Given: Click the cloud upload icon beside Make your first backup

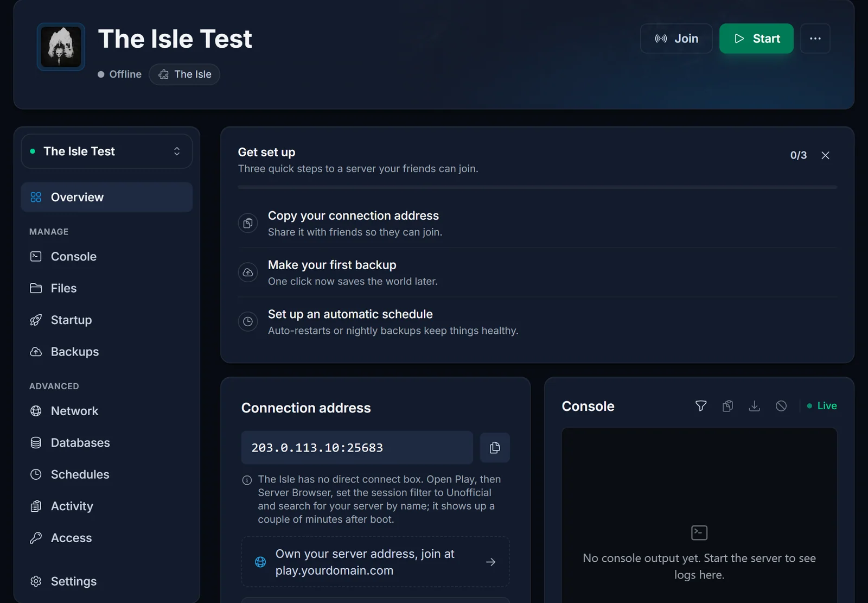Looking at the screenshot, I should 248,272.
